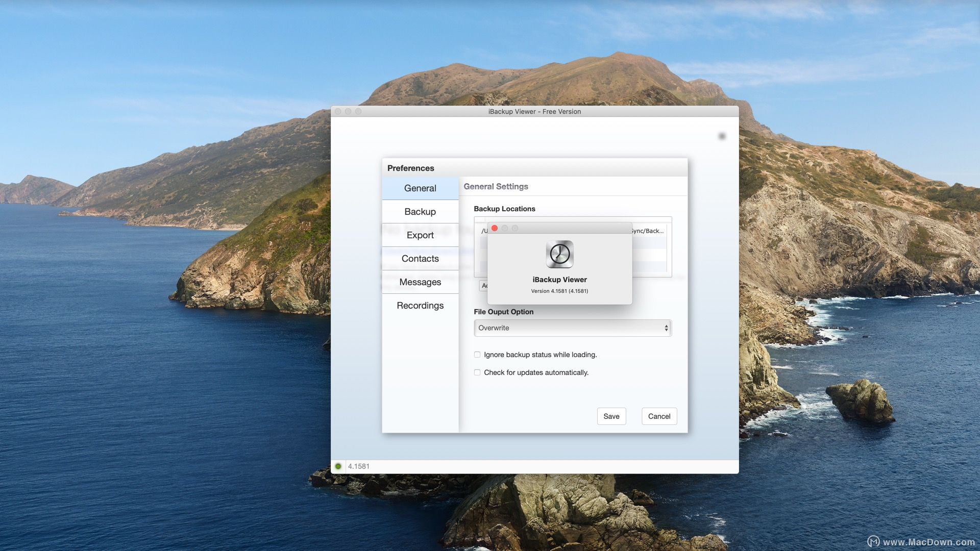The width and height of the screenshot is (980, 551).
Task: Open the File Output Option Overwrite dropdown
Action: click(573, 328)
